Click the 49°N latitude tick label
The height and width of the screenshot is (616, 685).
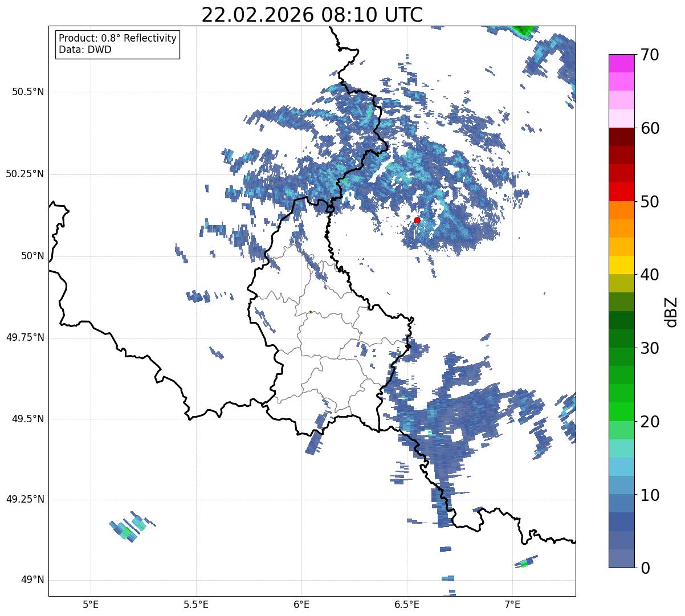pyautogui.click(x=32, y=580)
